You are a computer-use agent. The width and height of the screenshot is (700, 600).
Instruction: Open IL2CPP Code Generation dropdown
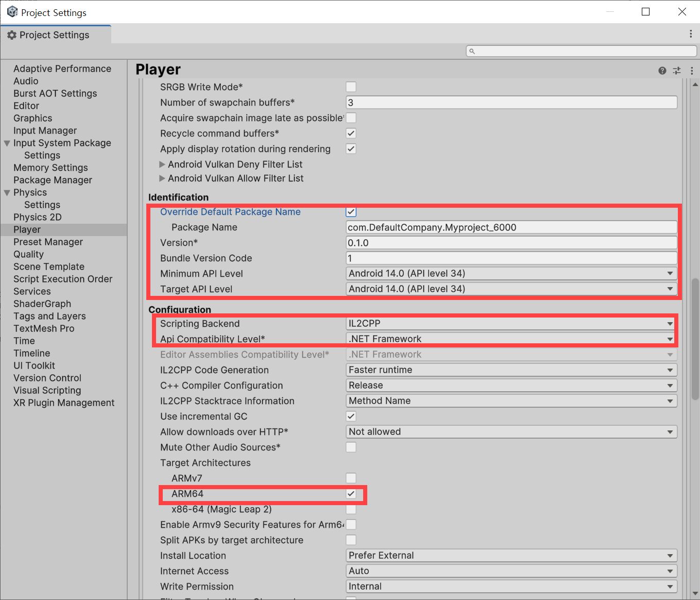coord(511,370)
